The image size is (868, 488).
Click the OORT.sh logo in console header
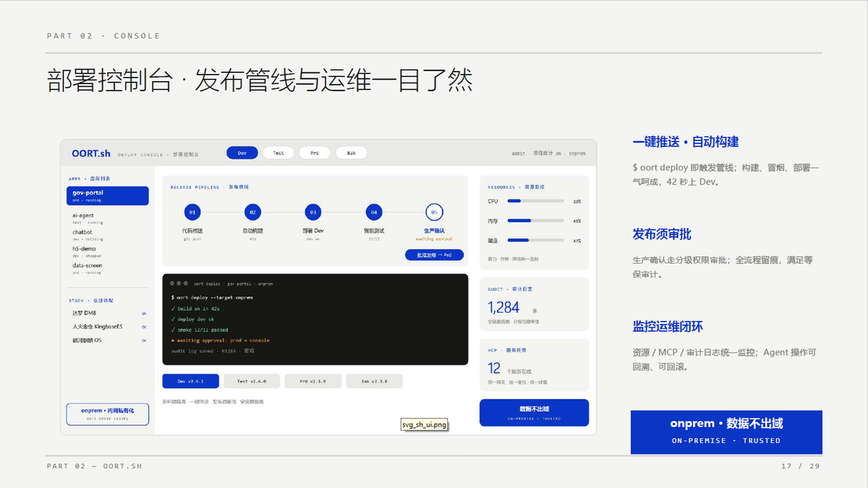(91, 153)
